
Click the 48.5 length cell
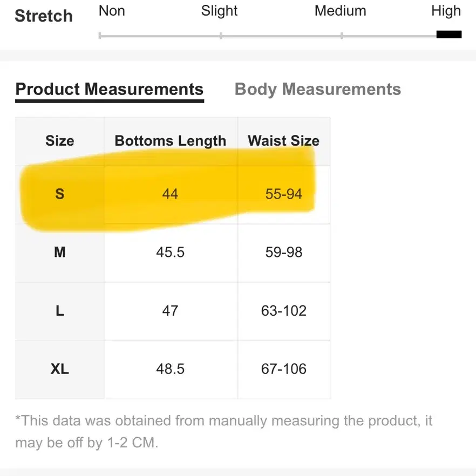click(x=171, y=370)
